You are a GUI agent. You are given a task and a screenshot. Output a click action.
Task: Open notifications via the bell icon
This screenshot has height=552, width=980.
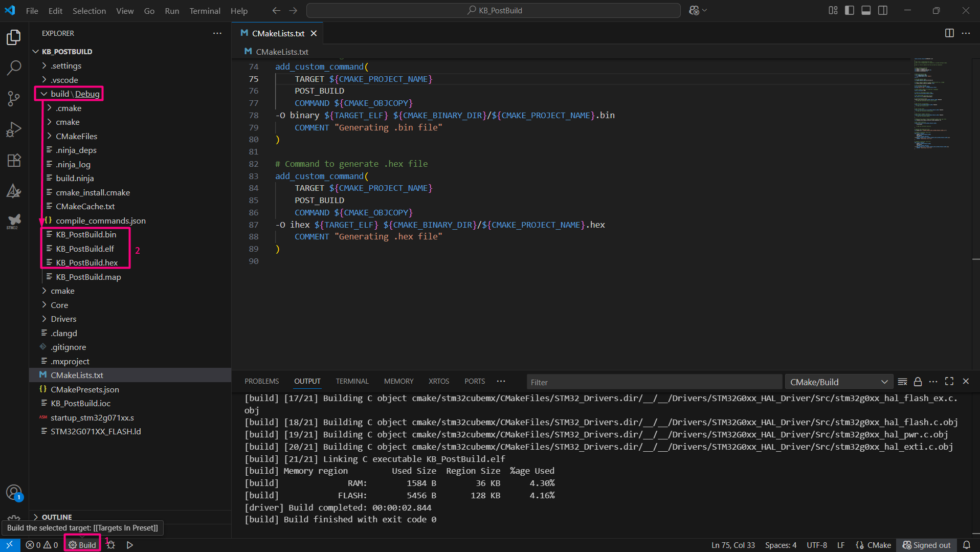click(967, 545)
